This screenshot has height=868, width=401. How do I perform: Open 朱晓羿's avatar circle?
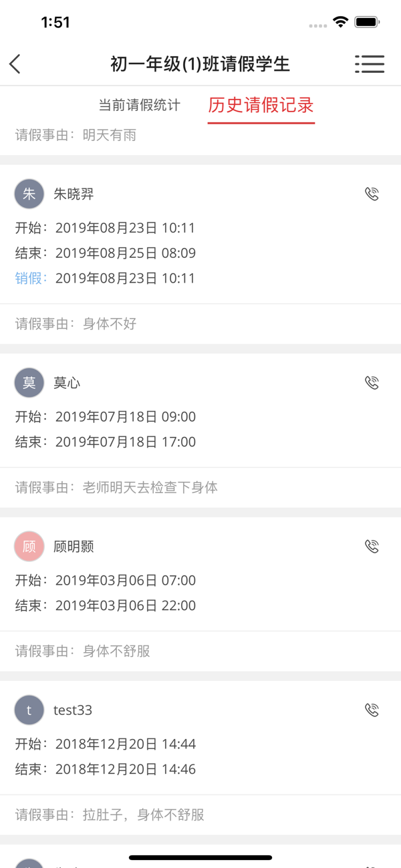pyautogui.click(x=29, y=194)
